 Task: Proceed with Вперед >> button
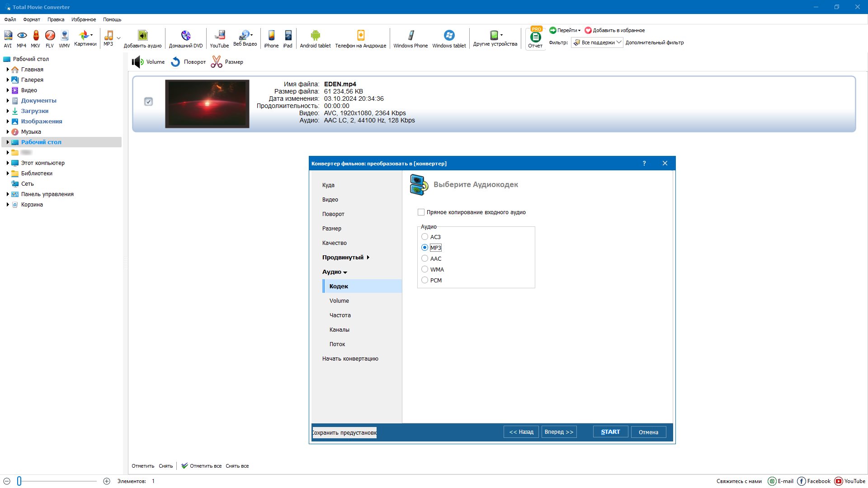[x=559, y=432]
